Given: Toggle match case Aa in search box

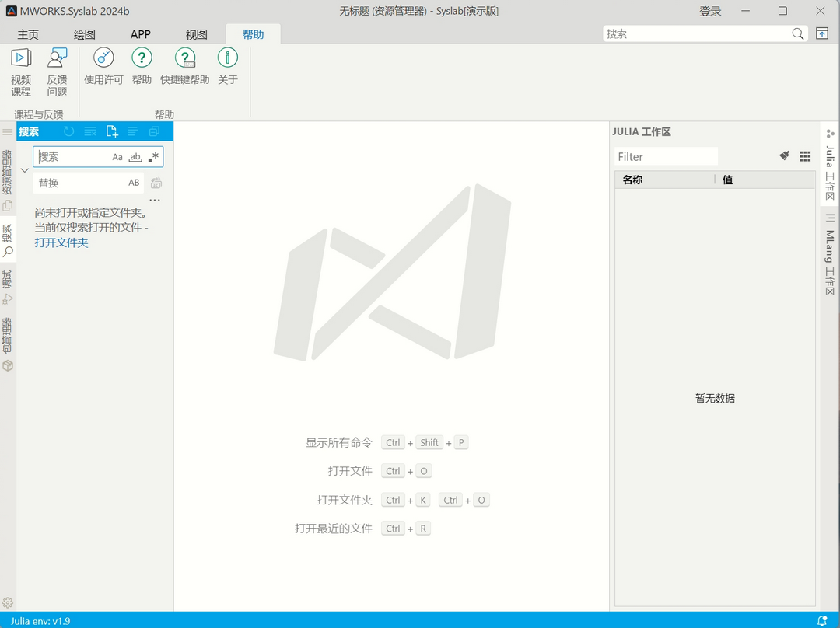Looking at the screenshot, I should 117,157.
